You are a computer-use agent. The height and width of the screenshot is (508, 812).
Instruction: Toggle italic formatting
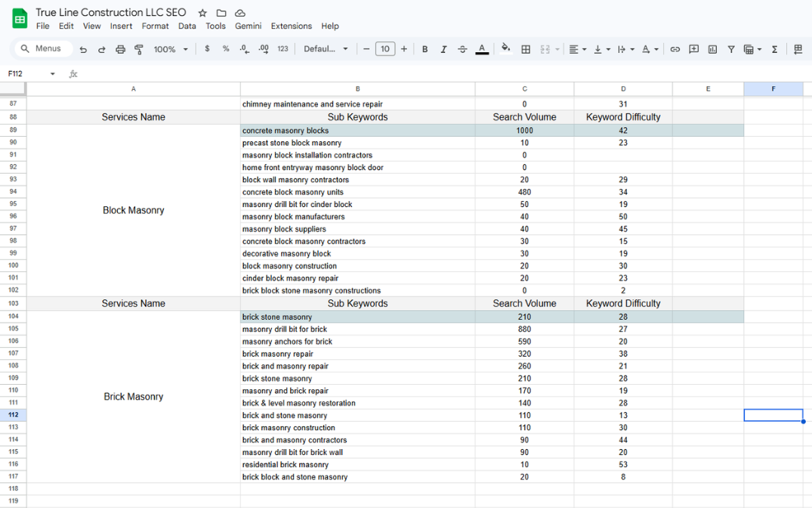[443, 49]
